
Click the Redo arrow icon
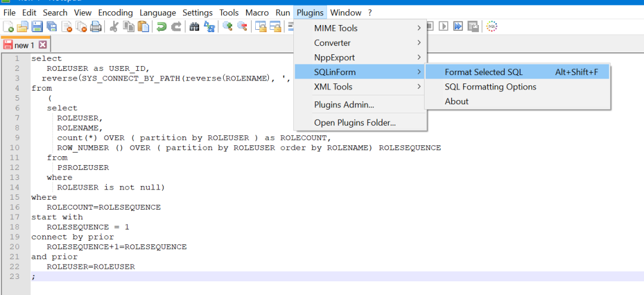(x=176, y=27)
